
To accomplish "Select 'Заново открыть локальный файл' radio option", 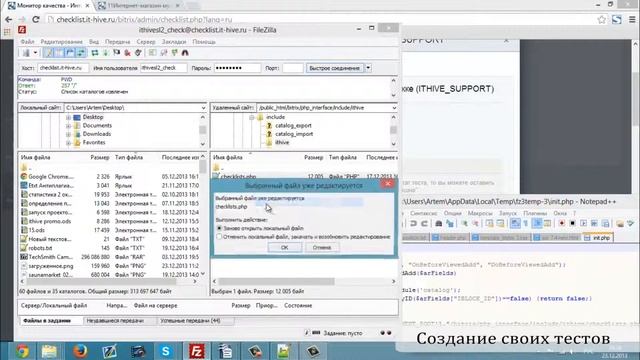I will pyautogui.click(x=219, y=228).
